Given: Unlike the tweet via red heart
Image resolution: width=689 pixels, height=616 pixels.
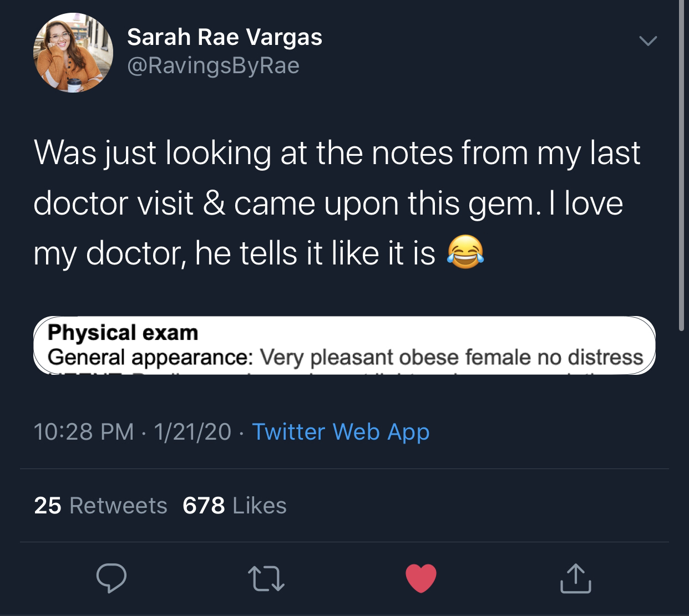Looking at the screenshot, I should 421,579.
